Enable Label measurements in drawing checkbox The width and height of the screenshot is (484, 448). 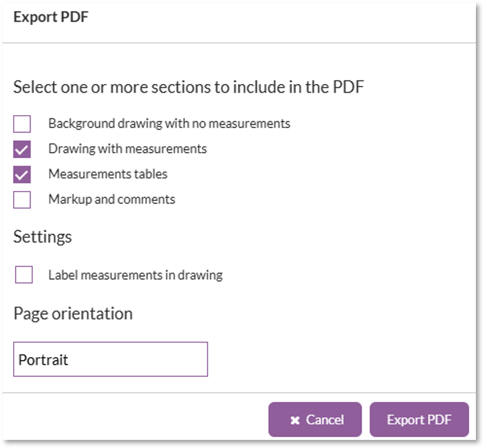[24, 275]
